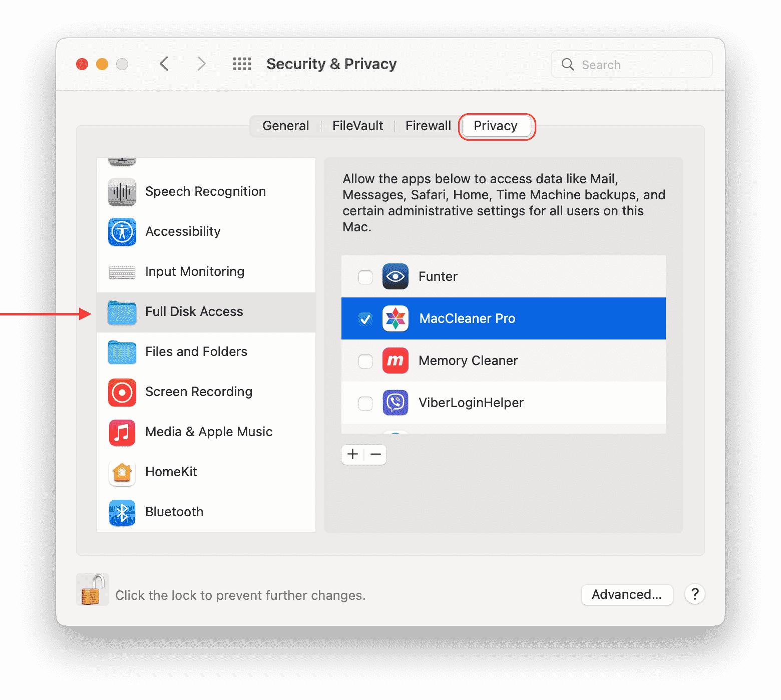Click the Screen Recording red icon
Screen dimensions: 781x700
pyautogui.click(x=122, y=393)
